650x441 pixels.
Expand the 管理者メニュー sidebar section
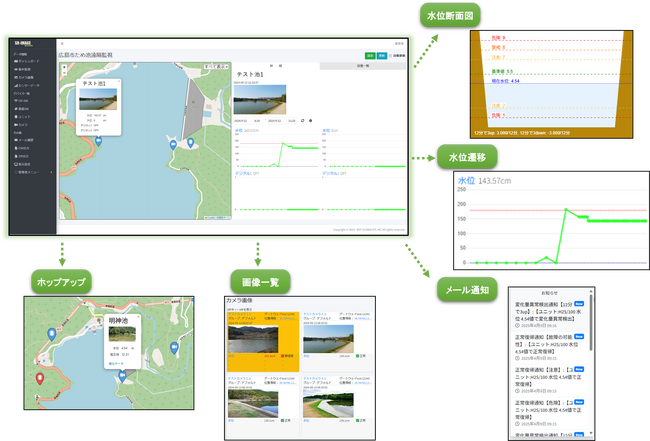point(27,173)
